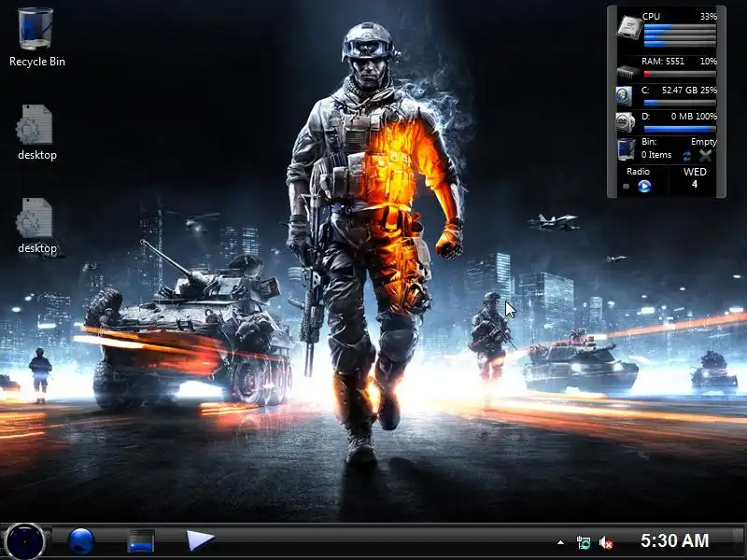Open the Recycle Bin desktop icon
747x560 pixels.
tap(35, 29)
